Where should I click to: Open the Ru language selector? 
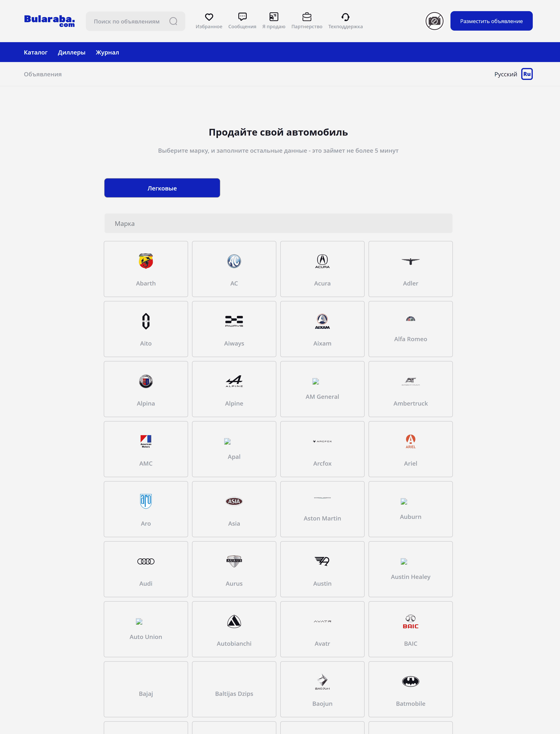click(x=527, y=74)
